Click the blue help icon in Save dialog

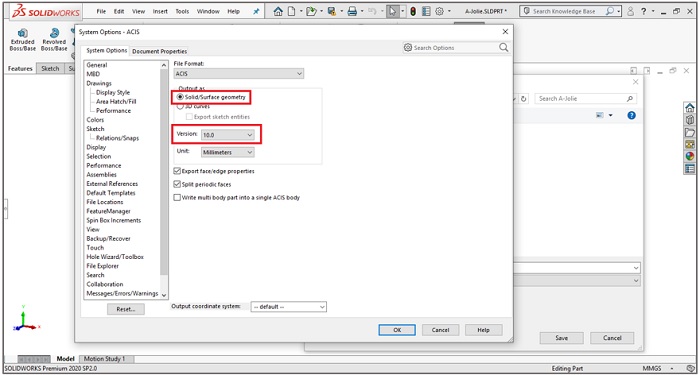[631, 115]
